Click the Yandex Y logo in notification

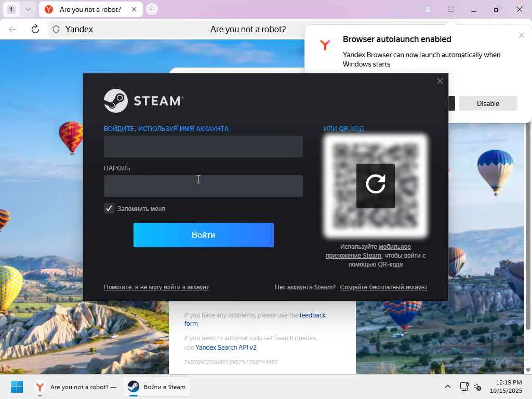coord(325,45)
